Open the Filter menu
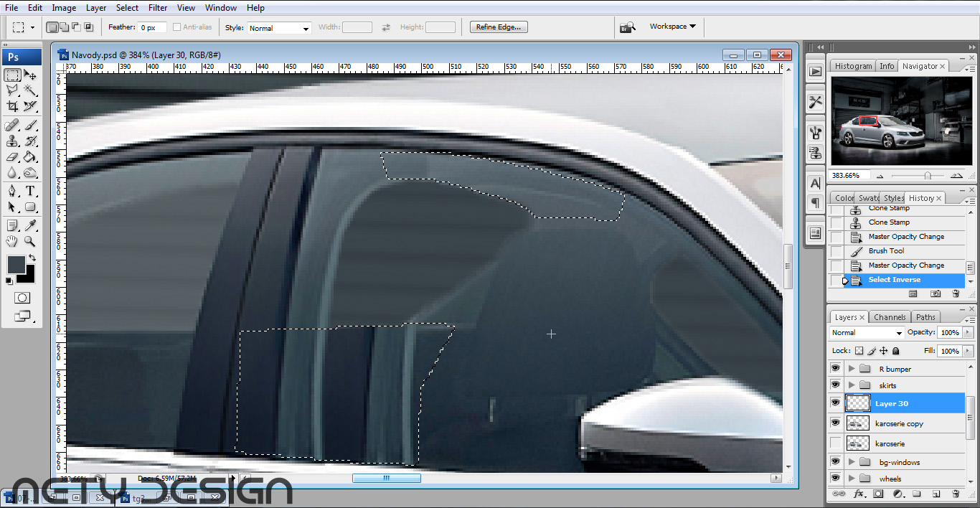The width and height of the screenshot is (980, 508). point(158,8)
